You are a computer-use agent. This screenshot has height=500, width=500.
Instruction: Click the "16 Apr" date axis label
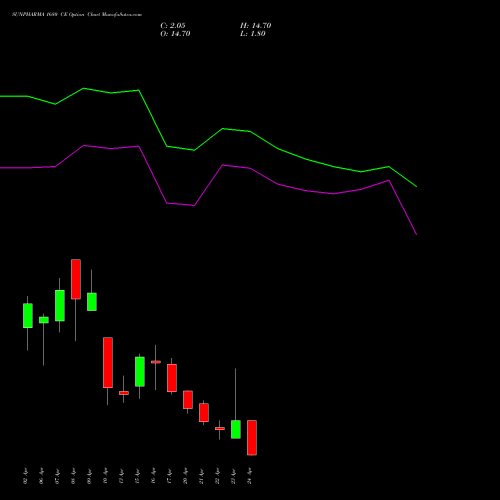click(153, 476)
